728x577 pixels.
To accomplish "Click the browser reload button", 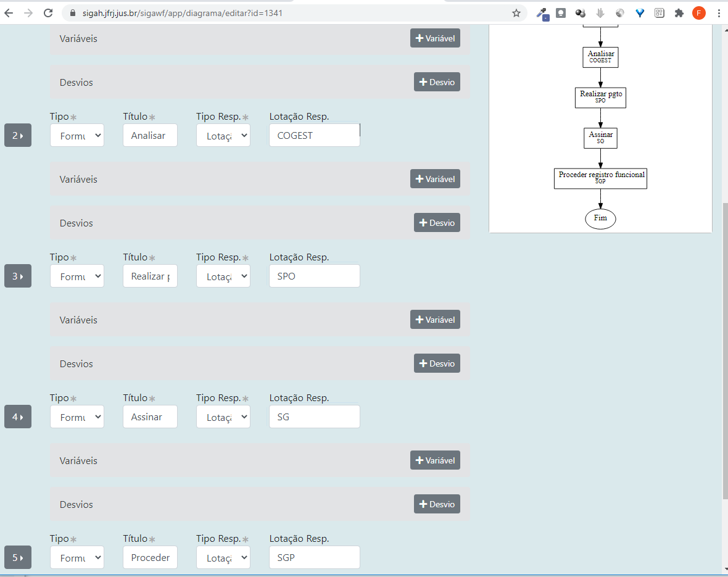I will coord(48,13).
